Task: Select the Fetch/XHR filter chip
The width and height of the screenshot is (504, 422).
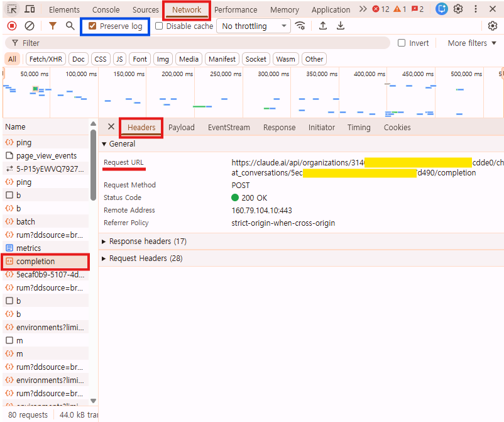Action: coord(45,58)
